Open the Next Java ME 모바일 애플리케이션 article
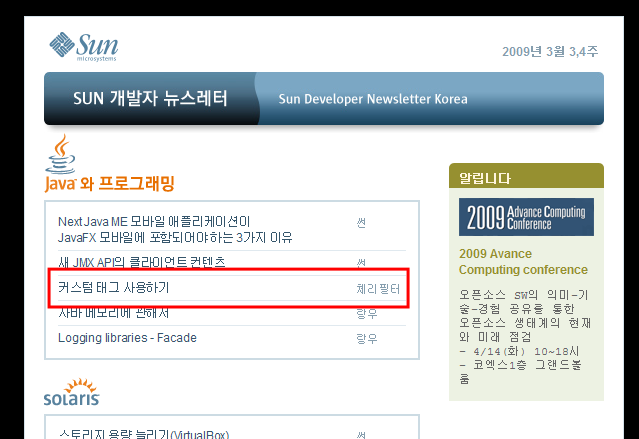The width and height of the screenshot is (639, 439). 175,229
